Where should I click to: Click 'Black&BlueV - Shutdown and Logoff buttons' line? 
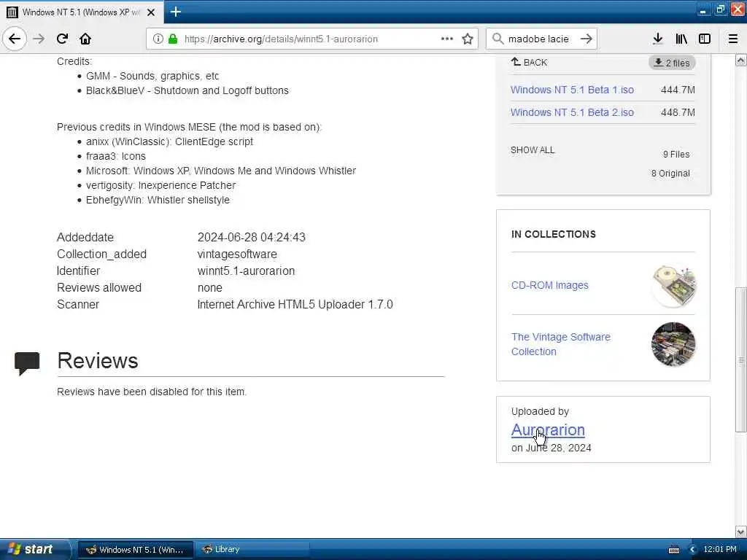[187, 90]
